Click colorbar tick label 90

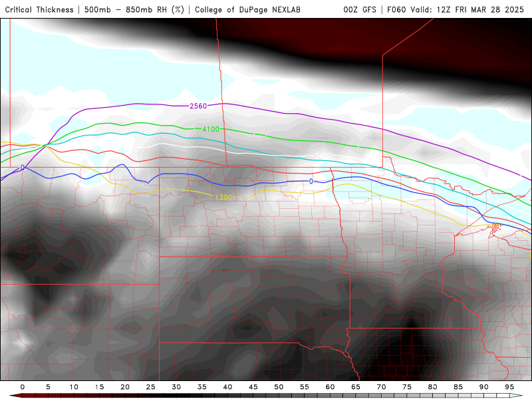click(x=484, y=387)
